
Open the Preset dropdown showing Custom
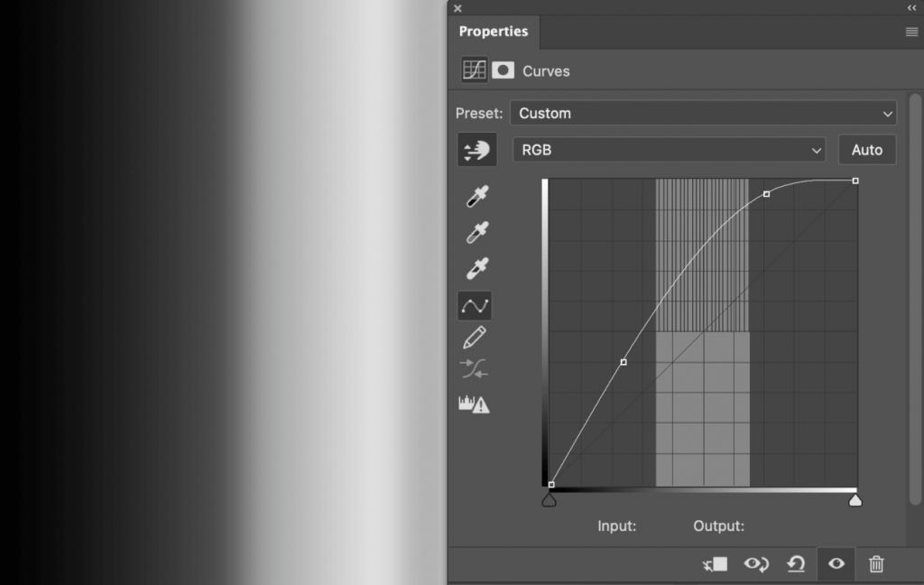click(703, 114)
